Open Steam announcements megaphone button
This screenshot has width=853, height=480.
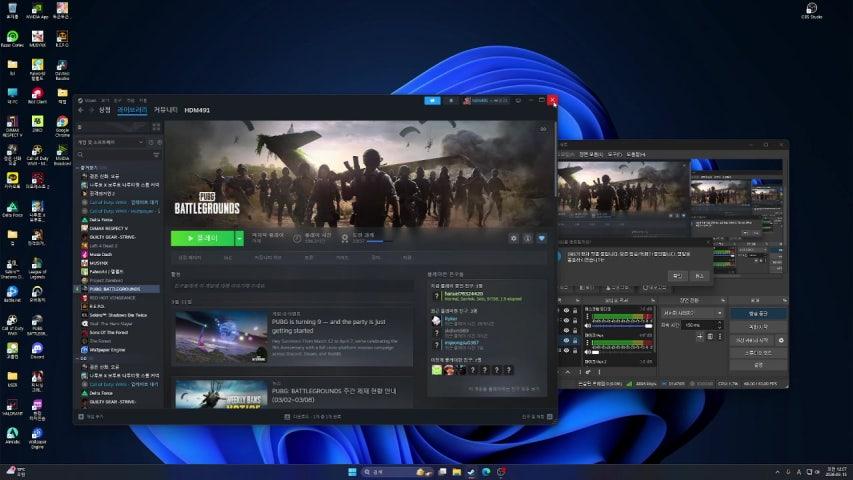point(433,100)
